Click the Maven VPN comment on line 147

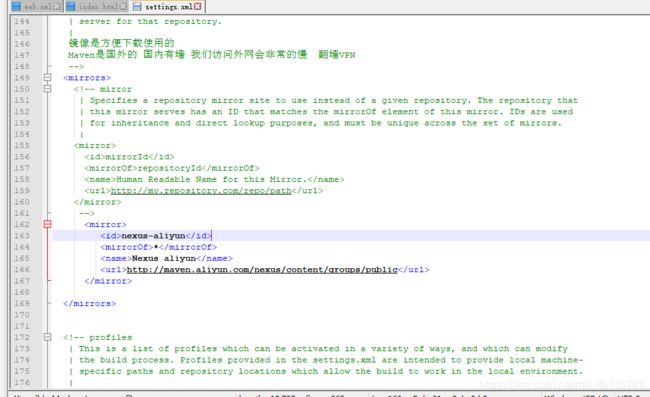(x=211, y=54)
